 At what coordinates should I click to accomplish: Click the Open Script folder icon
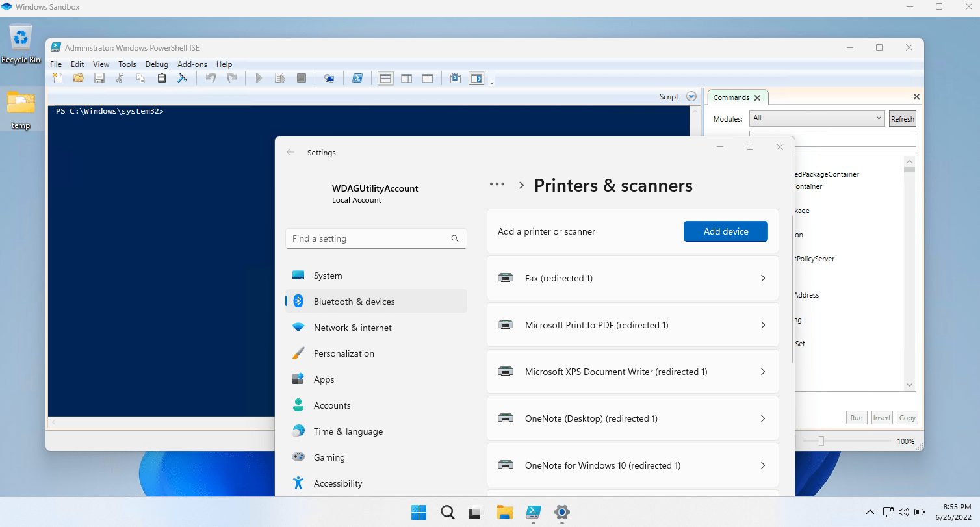pos(78,78)
